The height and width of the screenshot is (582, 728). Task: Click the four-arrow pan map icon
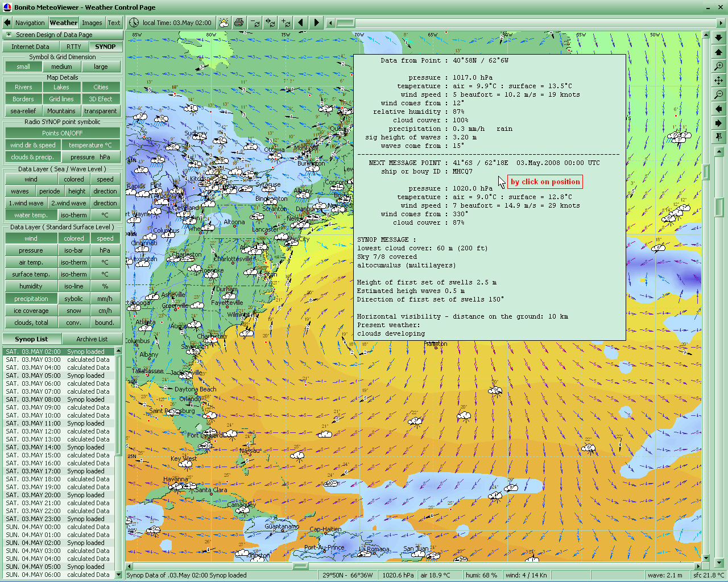(719, 81)
